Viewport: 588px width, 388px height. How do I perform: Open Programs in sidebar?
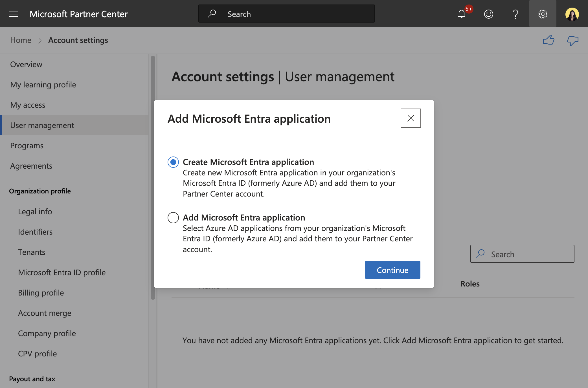point(74,145)
